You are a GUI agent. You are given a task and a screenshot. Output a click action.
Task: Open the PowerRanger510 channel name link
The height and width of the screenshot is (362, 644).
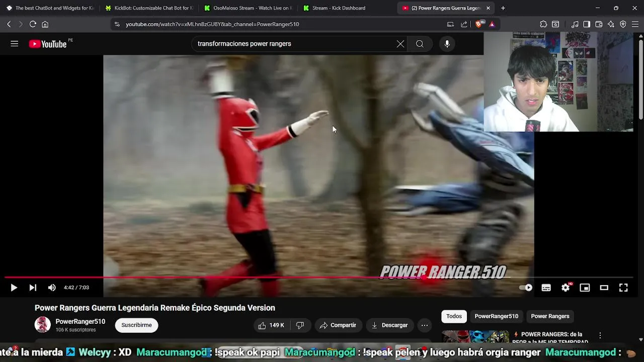click(80, 322)
